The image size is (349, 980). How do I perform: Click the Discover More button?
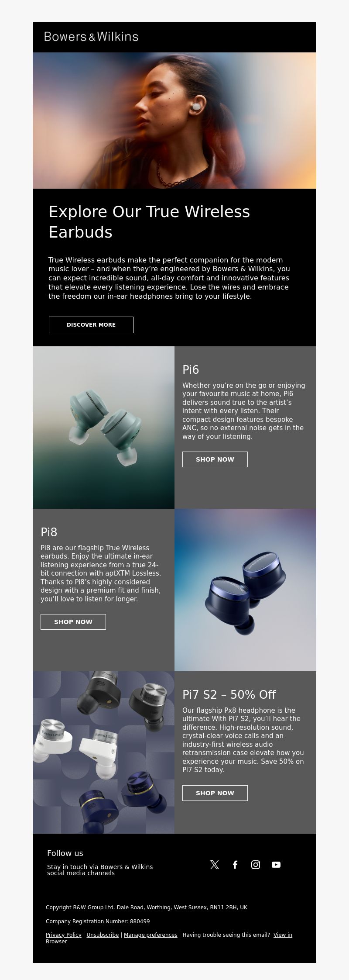point(91,325)
